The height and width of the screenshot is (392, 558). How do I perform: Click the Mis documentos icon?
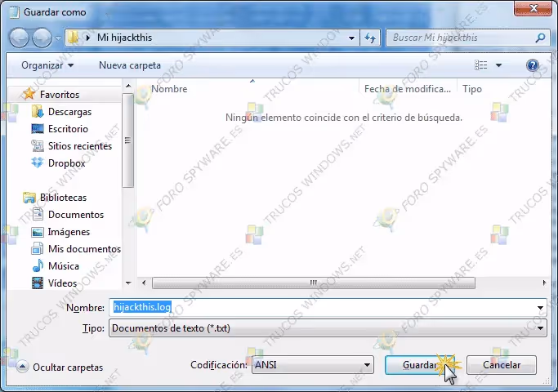coord(38,248)
